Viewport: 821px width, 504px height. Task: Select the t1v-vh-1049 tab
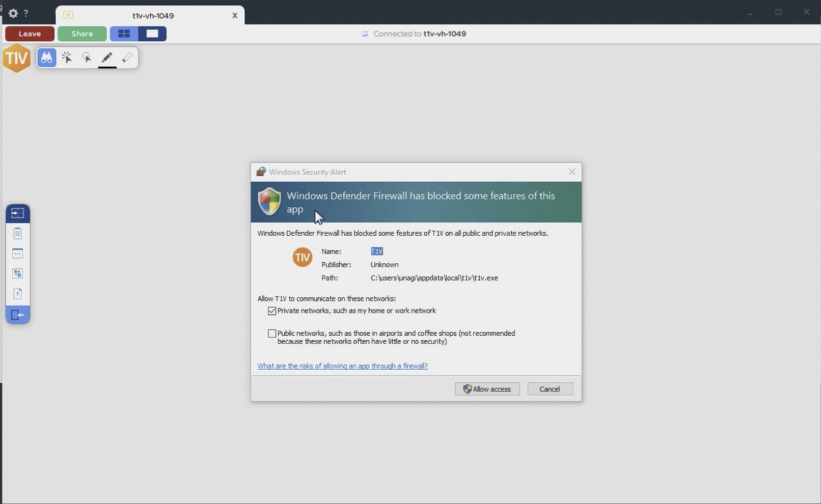click(150, 15)
